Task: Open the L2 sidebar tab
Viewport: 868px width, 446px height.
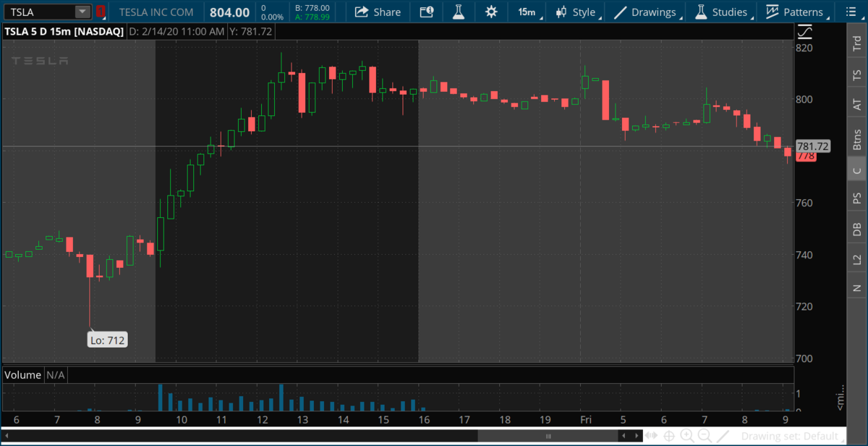Action: [857, 259]
